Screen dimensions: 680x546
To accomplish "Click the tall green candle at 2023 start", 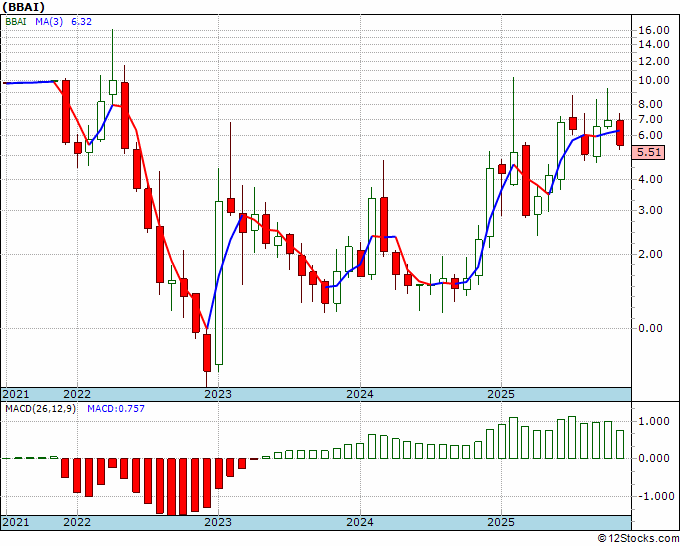I will click(219, 283).
